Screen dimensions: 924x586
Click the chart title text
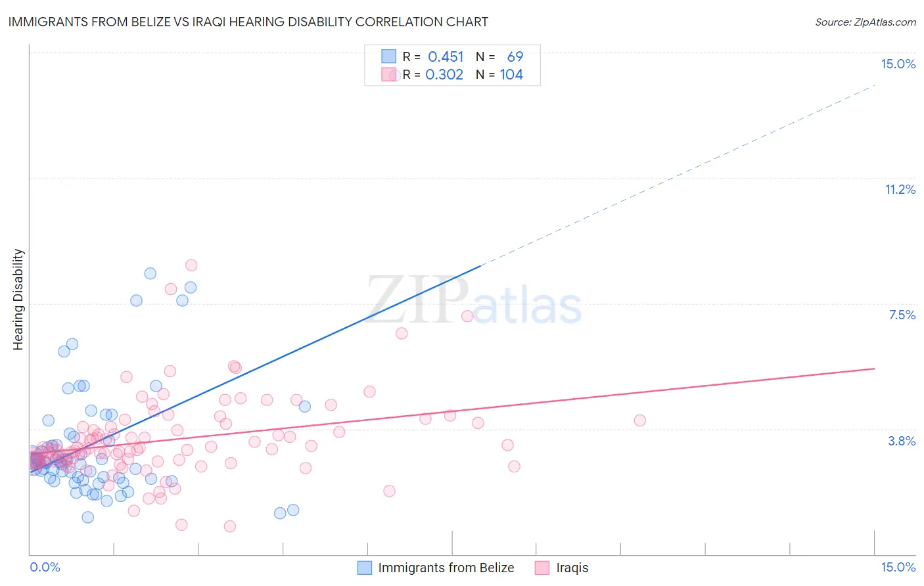pos(248,22)
